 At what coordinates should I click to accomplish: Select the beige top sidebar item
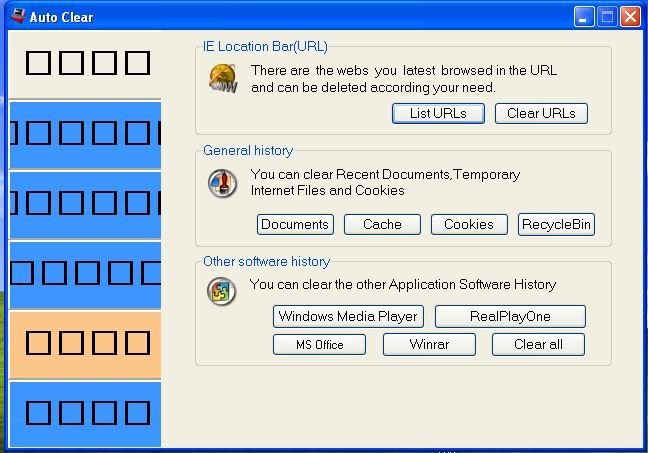click(85, 64)
